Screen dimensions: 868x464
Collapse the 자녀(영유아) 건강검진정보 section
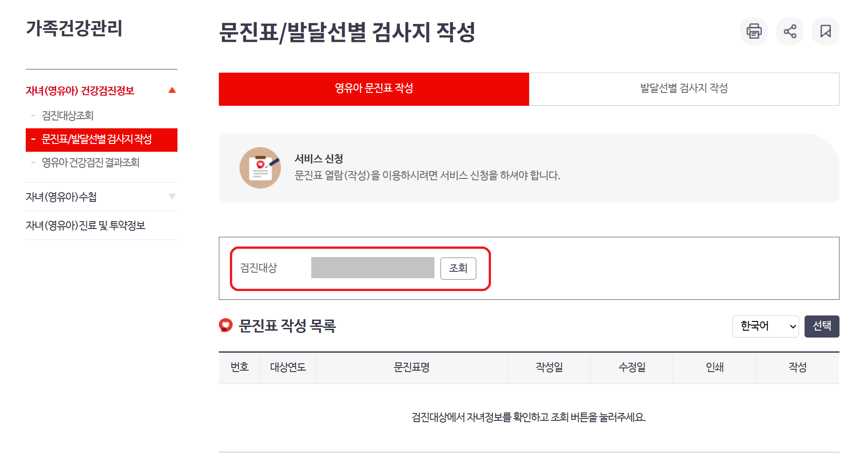pyautogui.click(x=172, y=90)
